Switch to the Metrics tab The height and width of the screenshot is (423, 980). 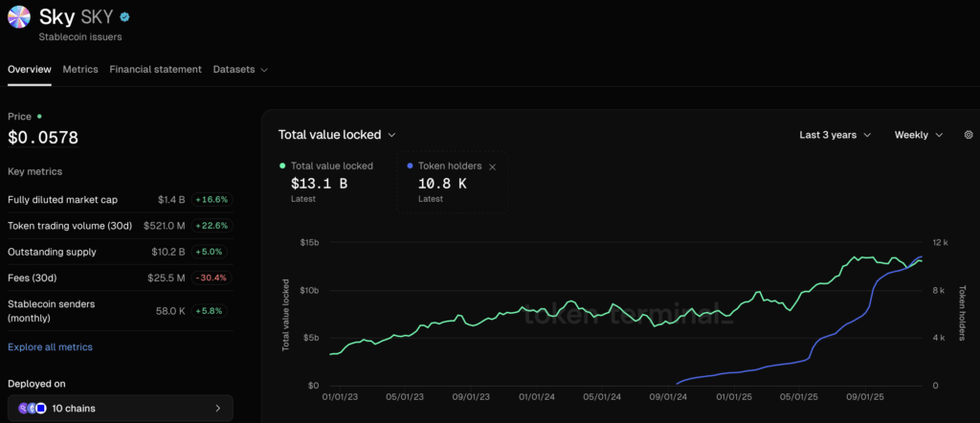80,70
